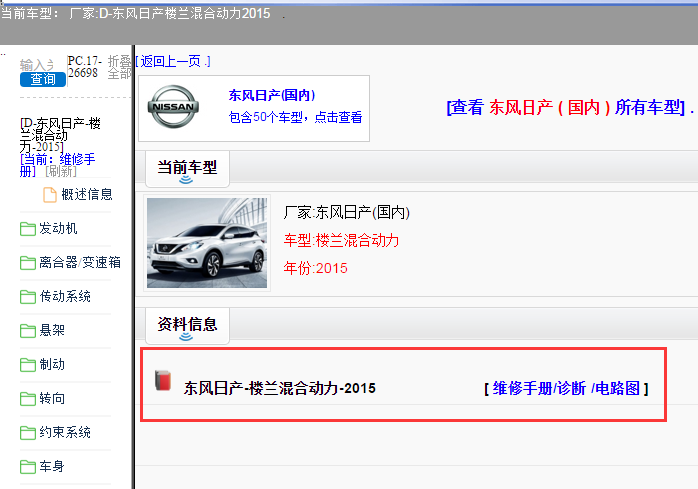Click the blue wave icon under 当前车型
Viewport: 698px width, 489px height.
tap(186, 179)
